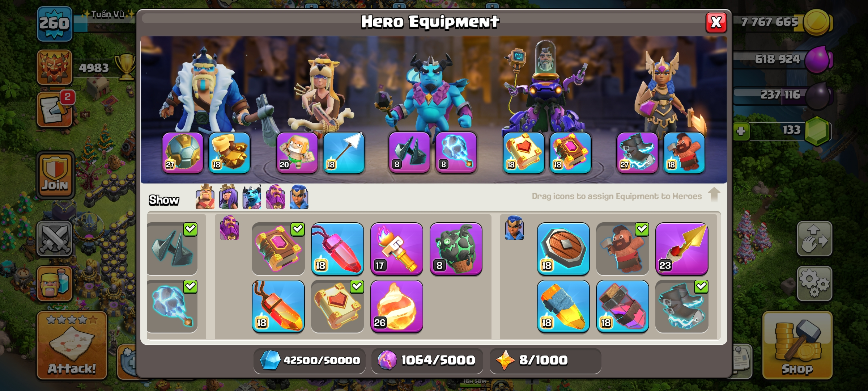Image resolution: width=868 pixels, height=391 pixels.
Task: Select the Seeking Shield equipment level 18
Action: point(563,249)
